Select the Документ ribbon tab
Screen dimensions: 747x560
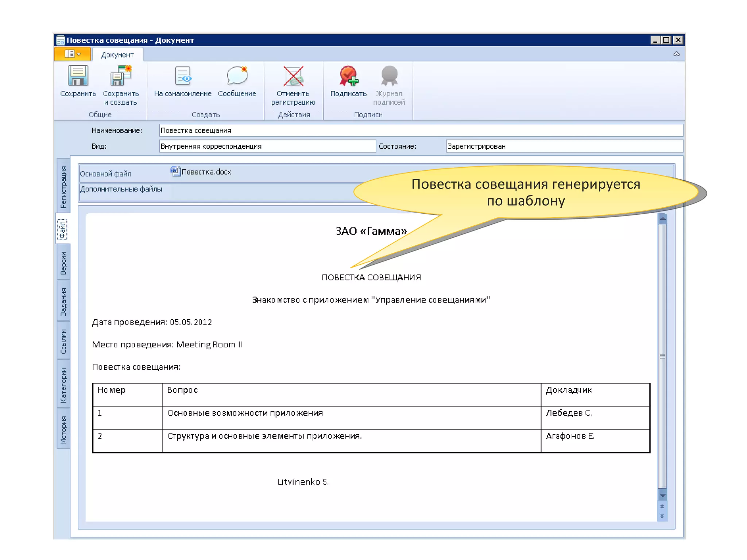(117, 55)
